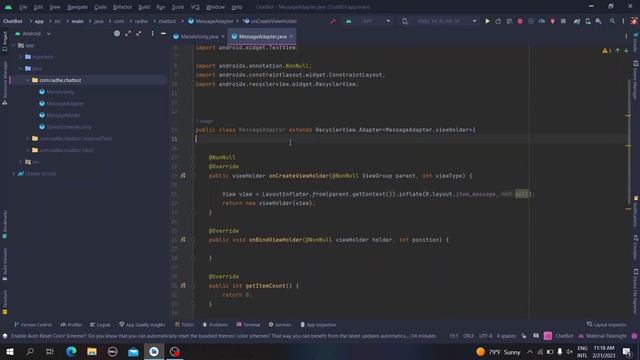
Task: Expand the Gradle Scripts node
Action: coord(14,173)
